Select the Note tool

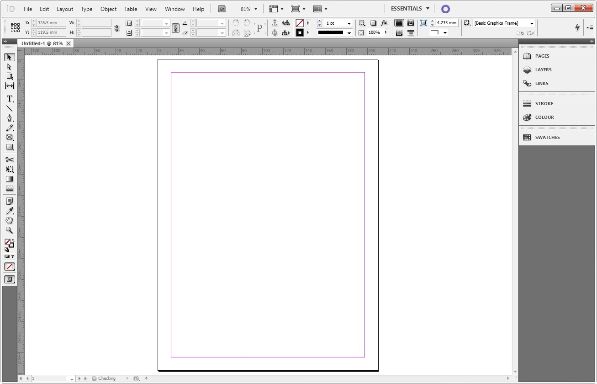click(9, 201)
